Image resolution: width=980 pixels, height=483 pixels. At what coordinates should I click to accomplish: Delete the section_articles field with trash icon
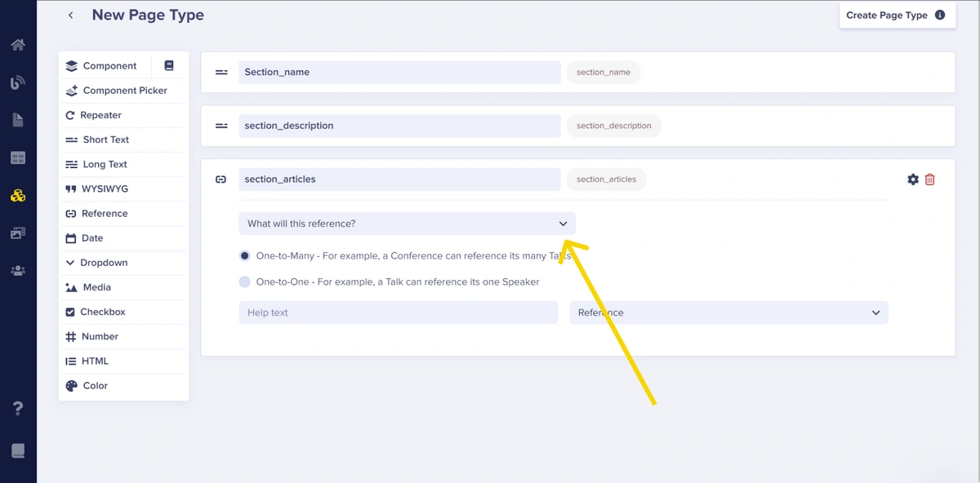pos(930,179)
